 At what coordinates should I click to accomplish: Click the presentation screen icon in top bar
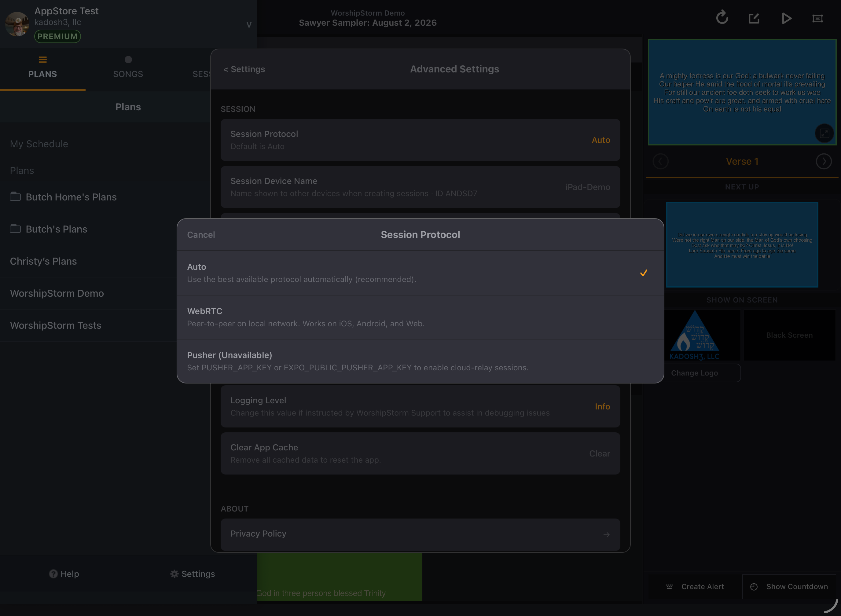tap(817, 18)
